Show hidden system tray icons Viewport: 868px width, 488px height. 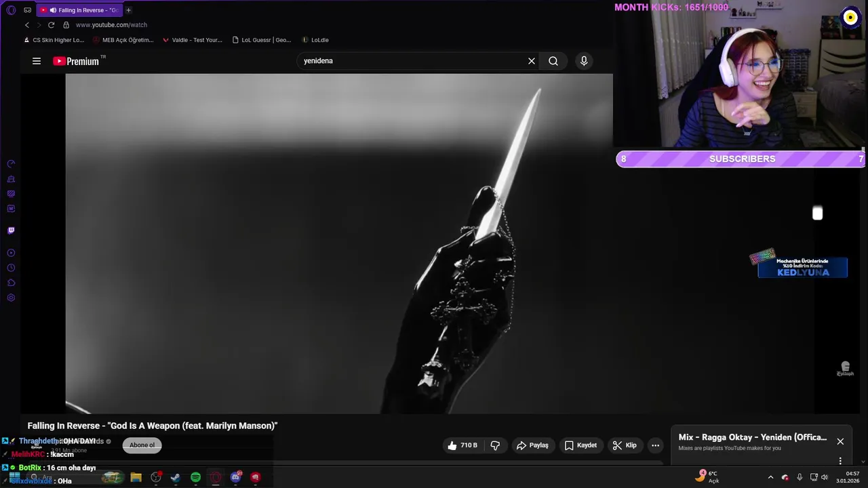tap(770, 477)
